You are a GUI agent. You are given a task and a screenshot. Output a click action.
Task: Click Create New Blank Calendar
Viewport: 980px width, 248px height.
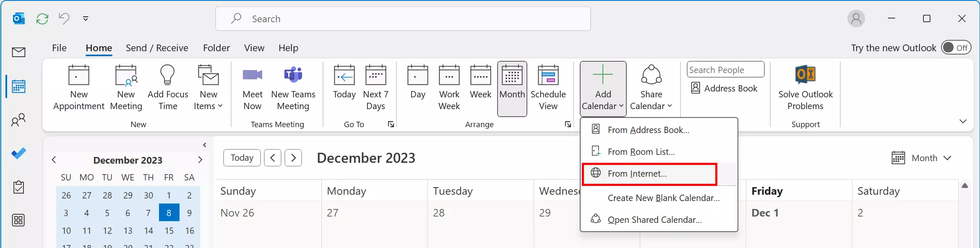663,198
